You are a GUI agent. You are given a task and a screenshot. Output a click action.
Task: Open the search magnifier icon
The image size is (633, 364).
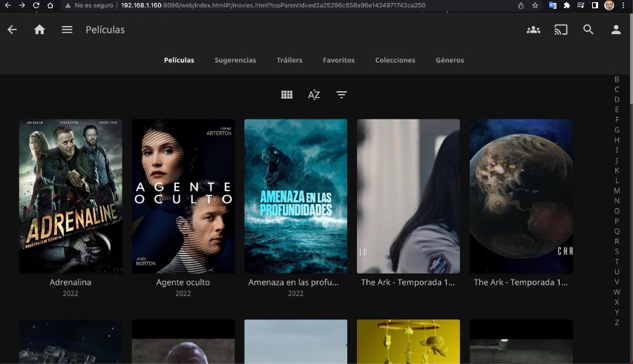588,30
